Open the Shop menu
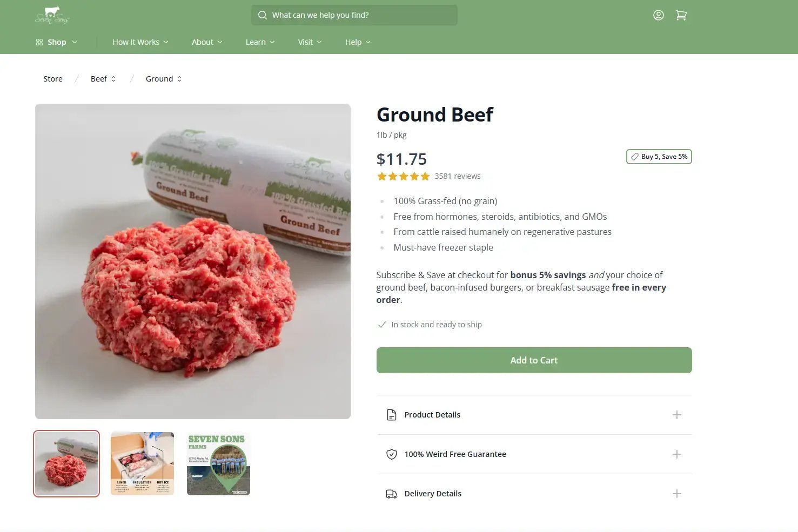This screenshot has height=532, width=798. (57, 42)
